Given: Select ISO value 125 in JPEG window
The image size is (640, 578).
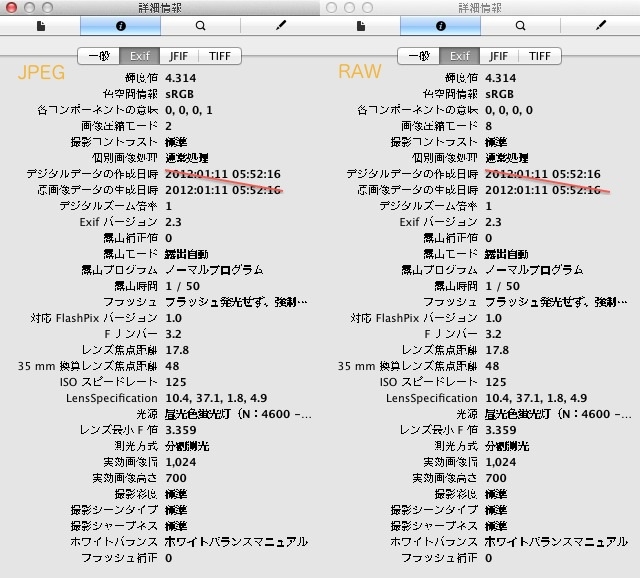Looking at the screenshot, I should [176, 382].
